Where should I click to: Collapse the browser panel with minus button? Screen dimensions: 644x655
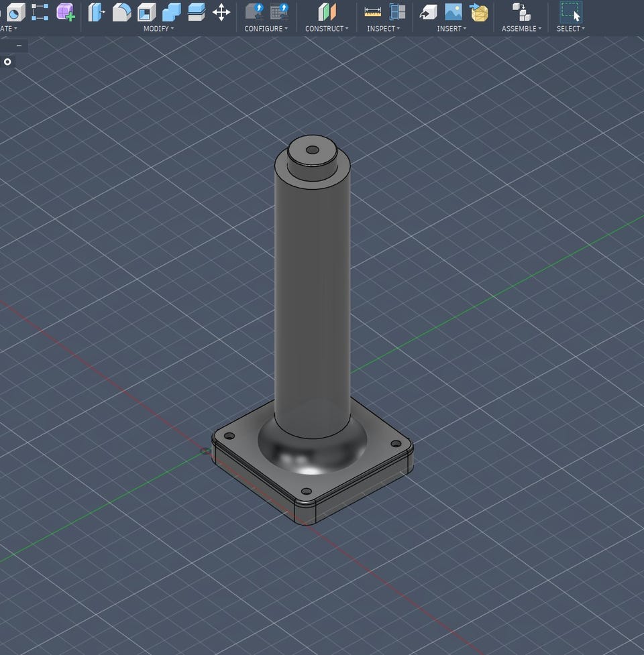click(x=19, y=45)
